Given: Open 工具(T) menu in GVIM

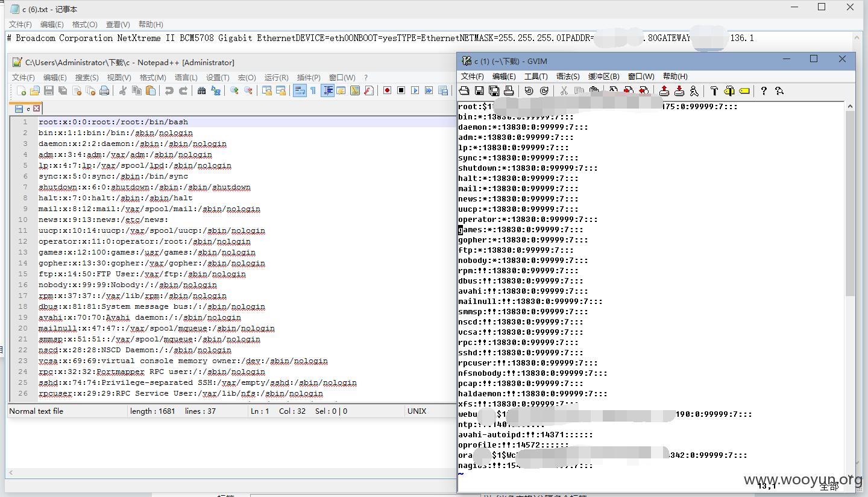Looking at the screenshot, I should [536, 76].
